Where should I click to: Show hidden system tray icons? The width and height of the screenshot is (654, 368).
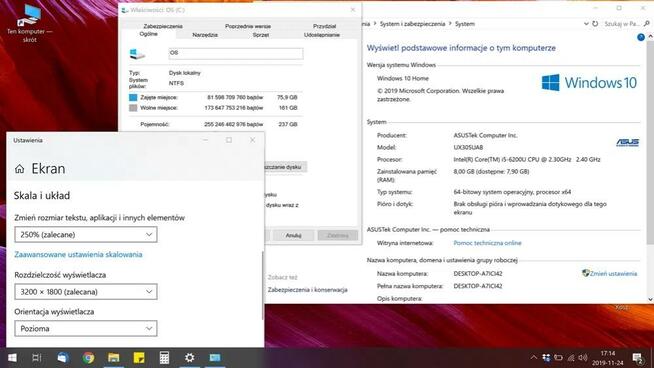(533, 358)
